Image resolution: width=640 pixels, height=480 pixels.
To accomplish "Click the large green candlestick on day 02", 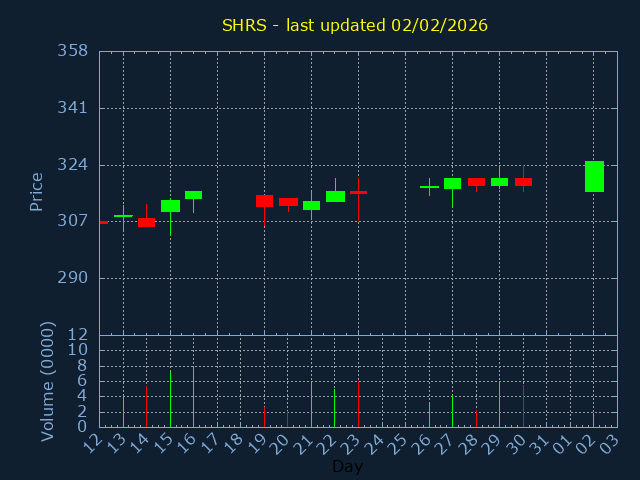I will click(x=594, y=176).
